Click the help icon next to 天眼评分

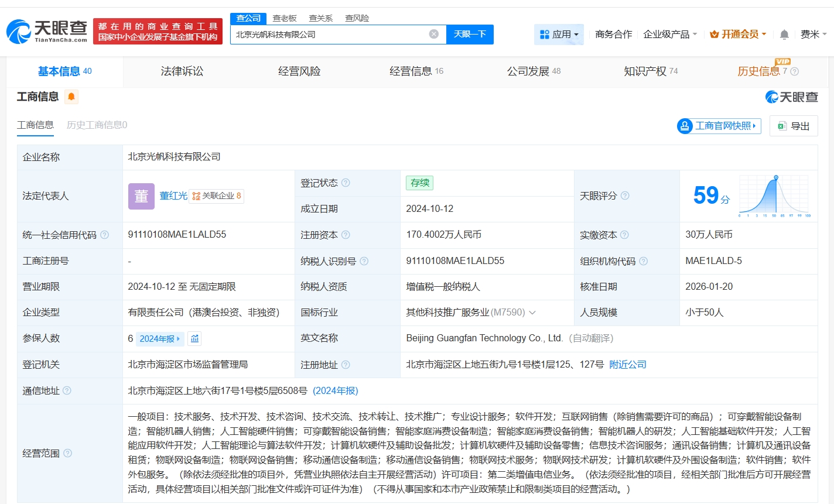(625, 196)
